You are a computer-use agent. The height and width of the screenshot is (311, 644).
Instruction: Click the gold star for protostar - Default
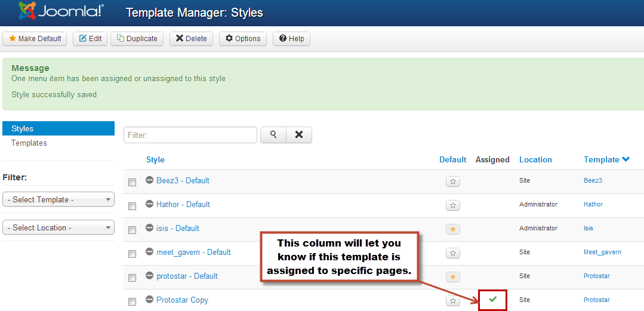point(453,277)
